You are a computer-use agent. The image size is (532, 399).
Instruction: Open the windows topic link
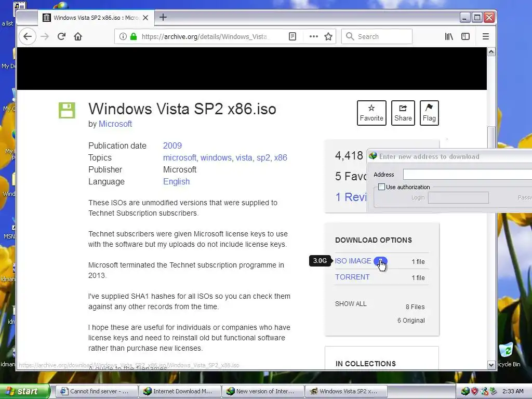[216, 158]
